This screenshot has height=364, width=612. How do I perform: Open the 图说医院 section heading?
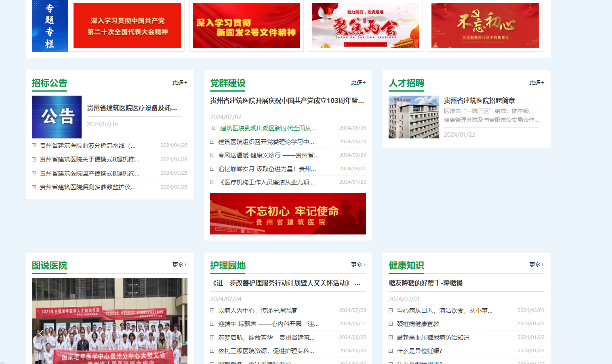49,266
